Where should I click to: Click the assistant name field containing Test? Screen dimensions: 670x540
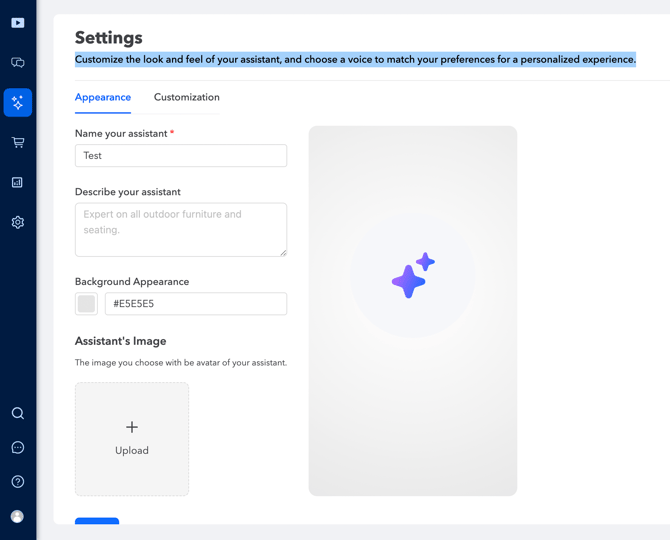181,156
